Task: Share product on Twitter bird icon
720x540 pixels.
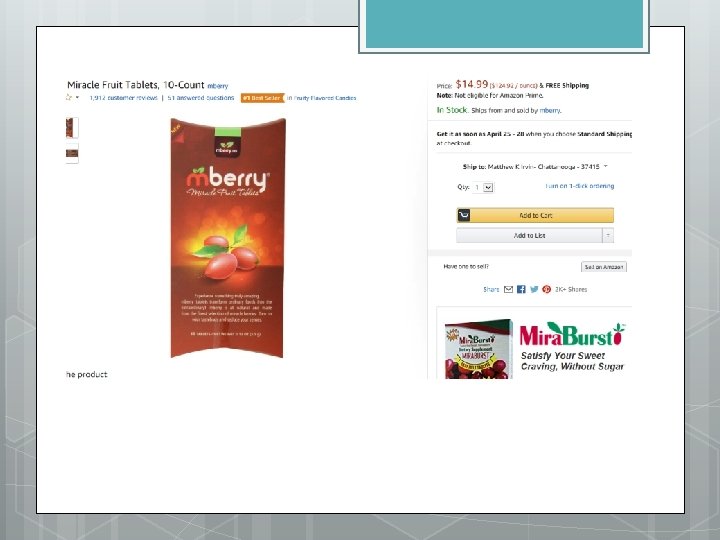Action: point(534,289)
